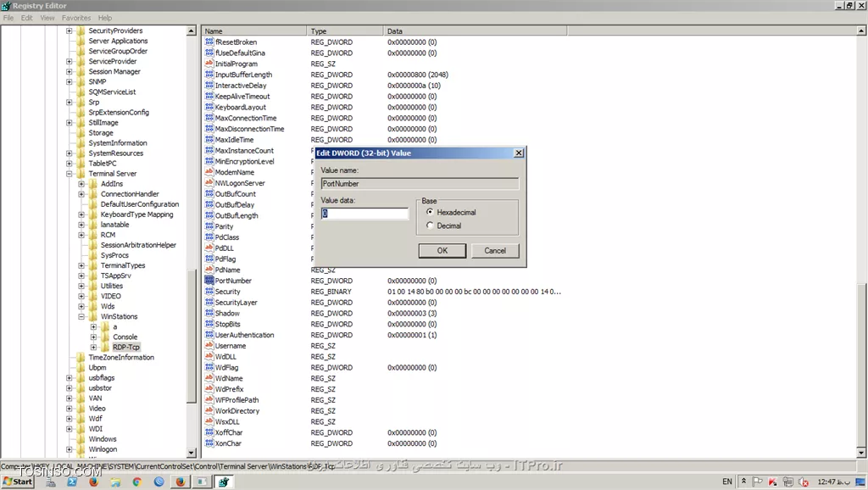Click the Registry Editor taskbar button

(224, 482)
